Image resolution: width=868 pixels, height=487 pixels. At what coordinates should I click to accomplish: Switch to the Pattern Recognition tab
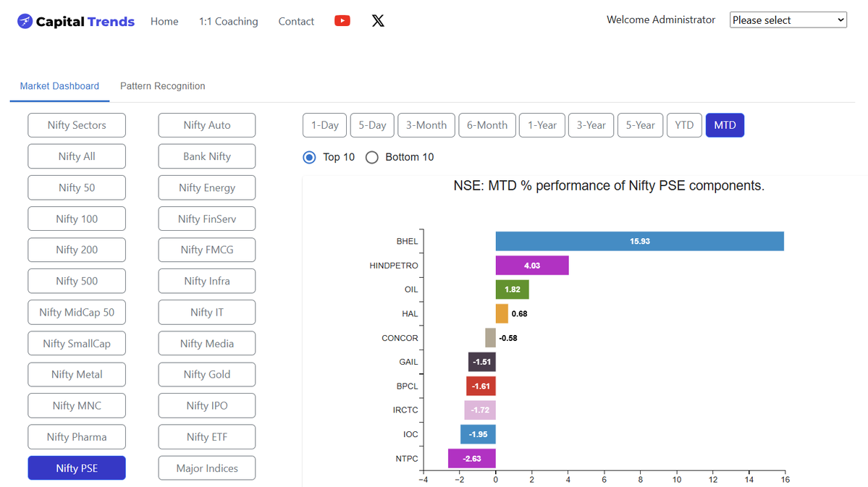(163, 86)
